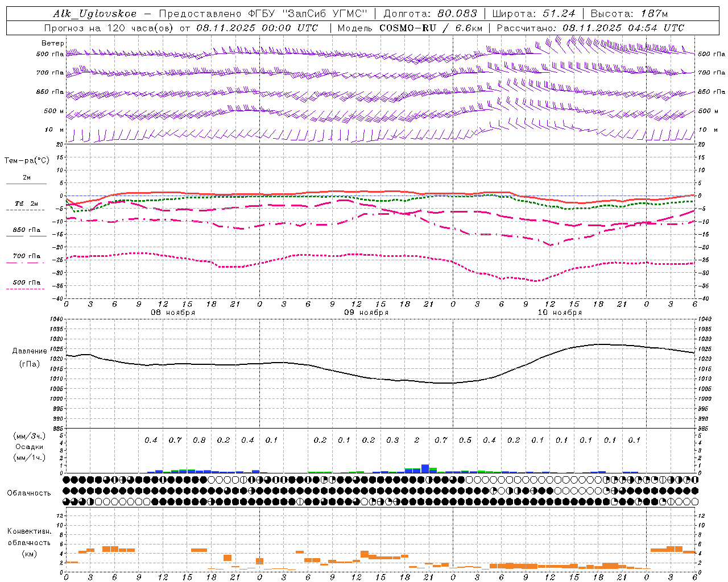Click the 500 м wind level label on the left

point(54,111)
